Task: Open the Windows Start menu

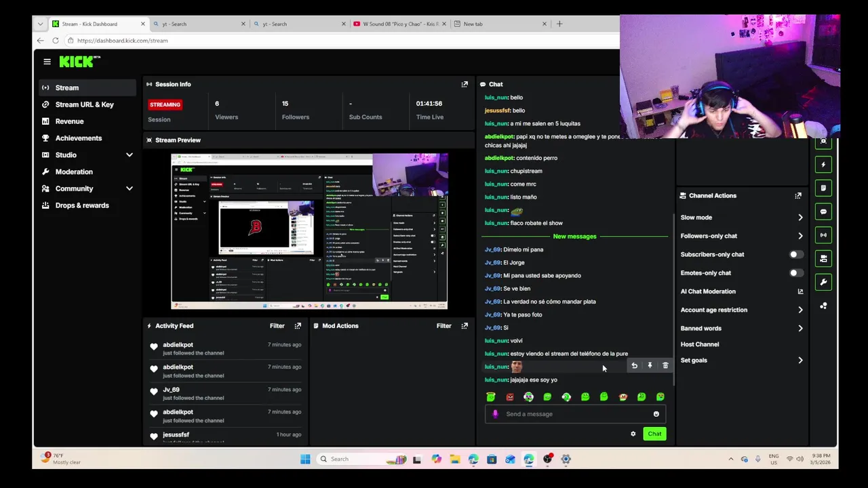Action: [305, 459]
